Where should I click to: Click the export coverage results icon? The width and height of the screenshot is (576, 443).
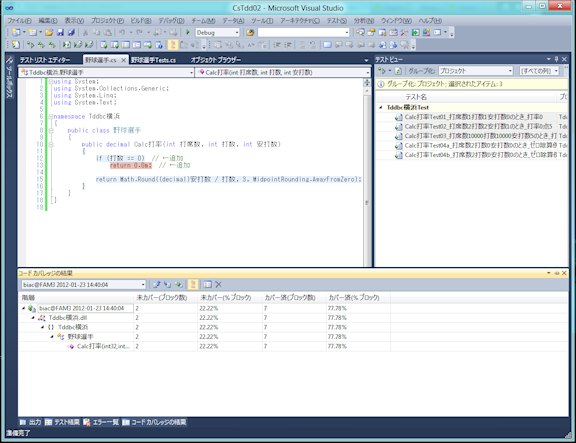[x=157, y=284]
